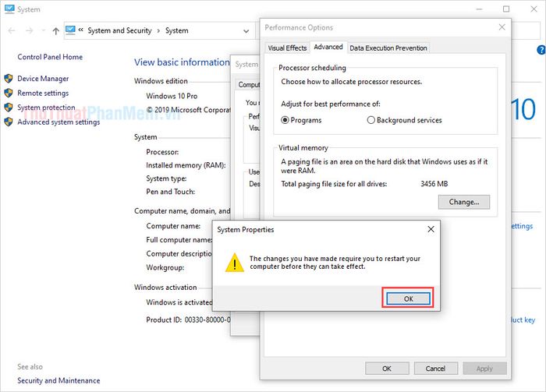The width and height of the screenshot is (546, 392).
Task: Open the Device Manager link
Action: click(x=43, y=79)
